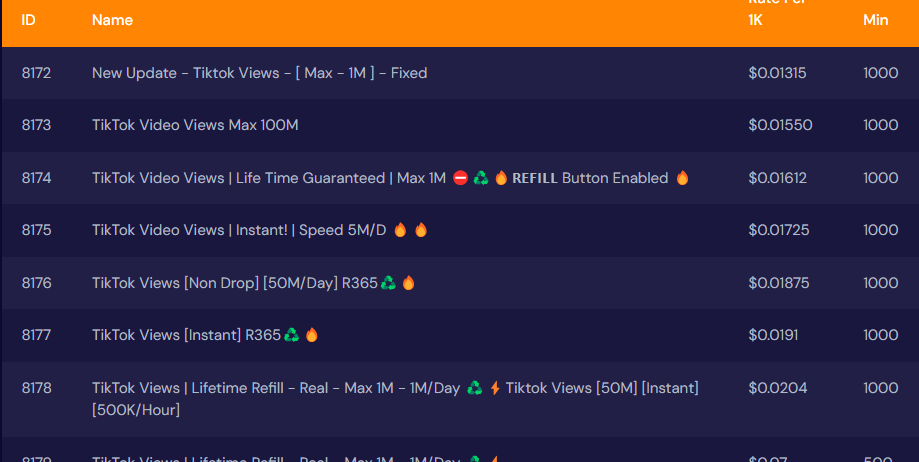
Task: Click 'TikTok Video Views | Life Time Guaranteed' text
Action: click(239, 178)
